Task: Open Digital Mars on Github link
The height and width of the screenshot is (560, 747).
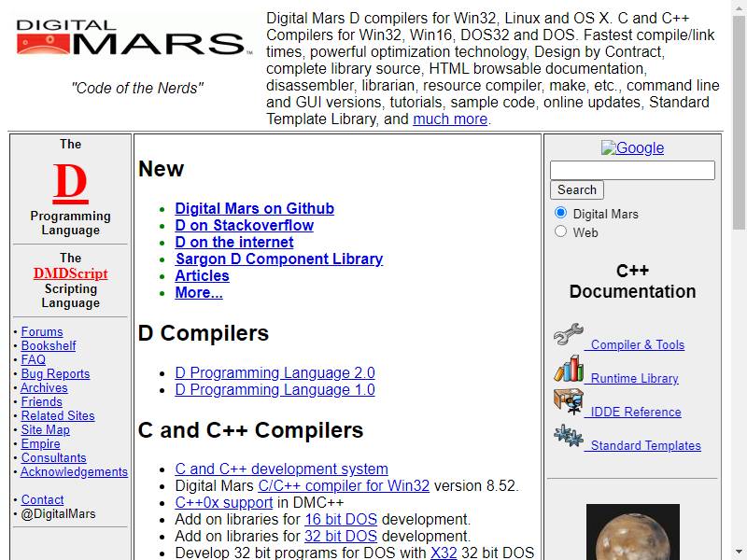Action: [x=254, y=208]
